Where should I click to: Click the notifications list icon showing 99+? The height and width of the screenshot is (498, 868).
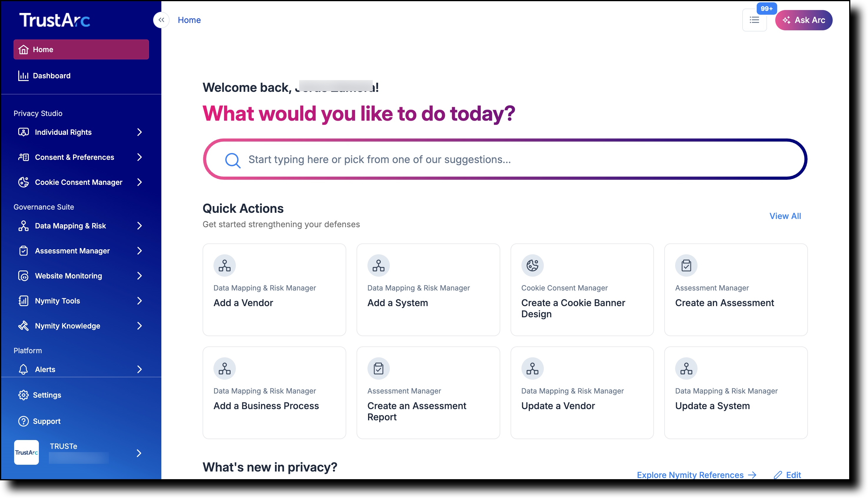(754, 20)
